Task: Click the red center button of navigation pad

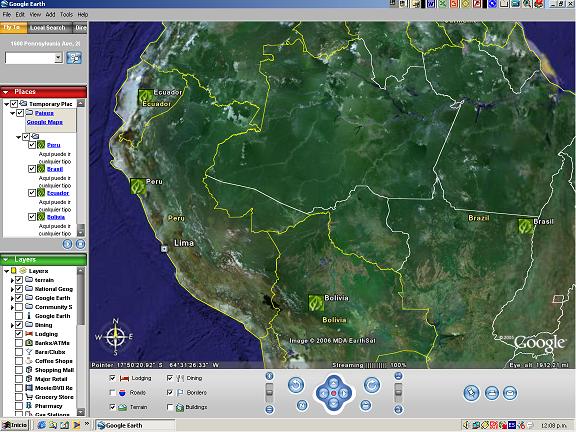Action: coord(333,393)
